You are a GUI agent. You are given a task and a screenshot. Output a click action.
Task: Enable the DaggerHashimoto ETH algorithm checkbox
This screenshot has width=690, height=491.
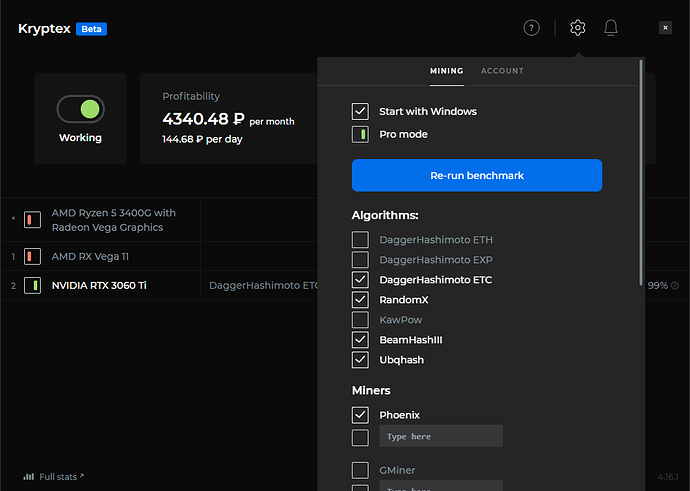(360, 240)
